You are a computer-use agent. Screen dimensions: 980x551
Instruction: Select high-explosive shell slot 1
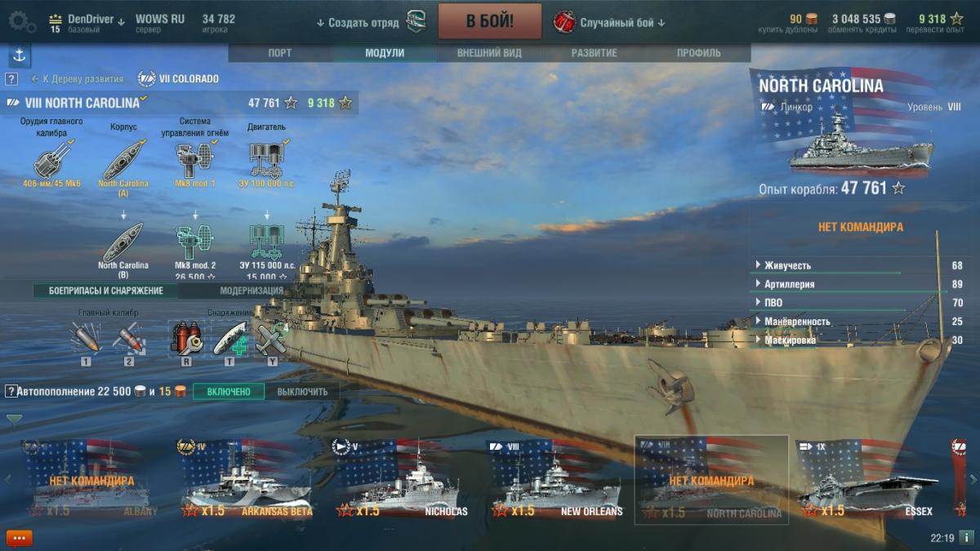(x=86, y=338)
